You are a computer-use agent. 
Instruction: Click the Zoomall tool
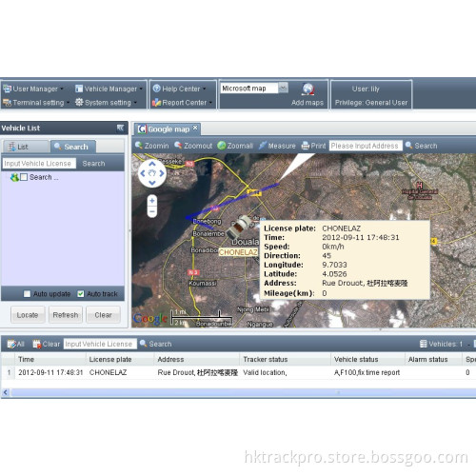[235, 146]
